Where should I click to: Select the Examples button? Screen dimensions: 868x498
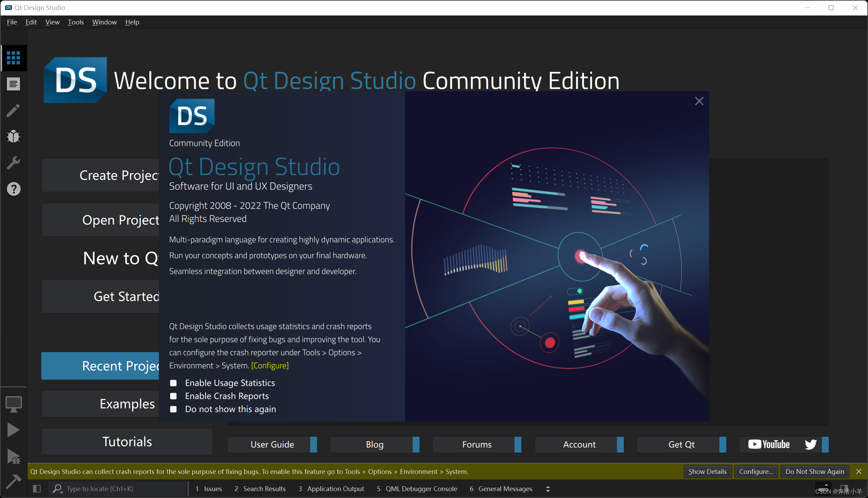point(100,404)
